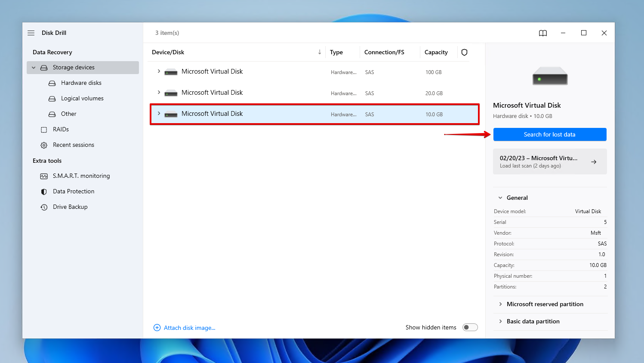
Task: Open the help book icon in title bar
Action: pos(543,33)
